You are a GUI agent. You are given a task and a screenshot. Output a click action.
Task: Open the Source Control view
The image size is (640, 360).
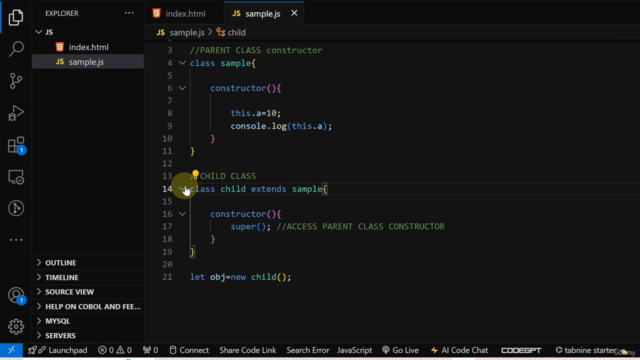coord(16,81)
